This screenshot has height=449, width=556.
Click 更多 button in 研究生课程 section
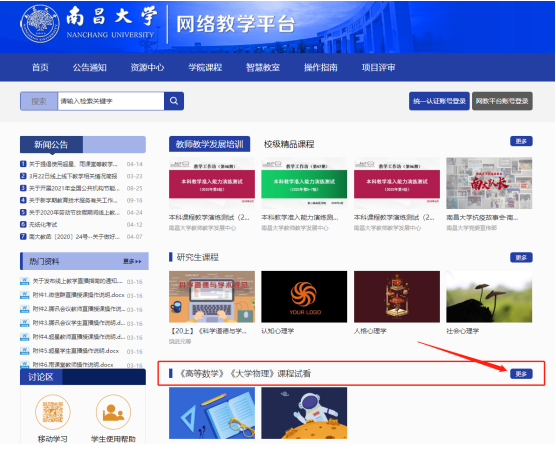point(521,257)
